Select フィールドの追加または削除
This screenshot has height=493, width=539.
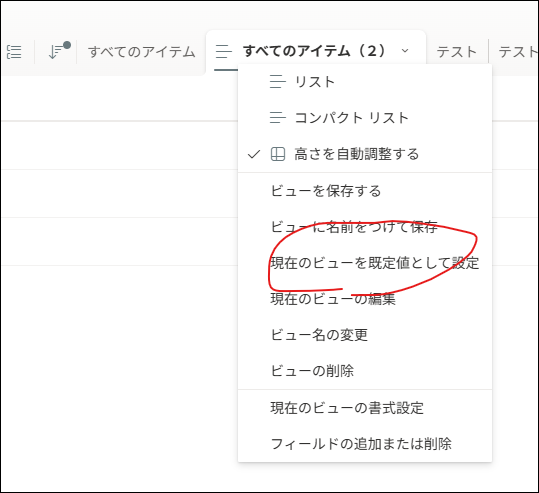click(365, 444)
